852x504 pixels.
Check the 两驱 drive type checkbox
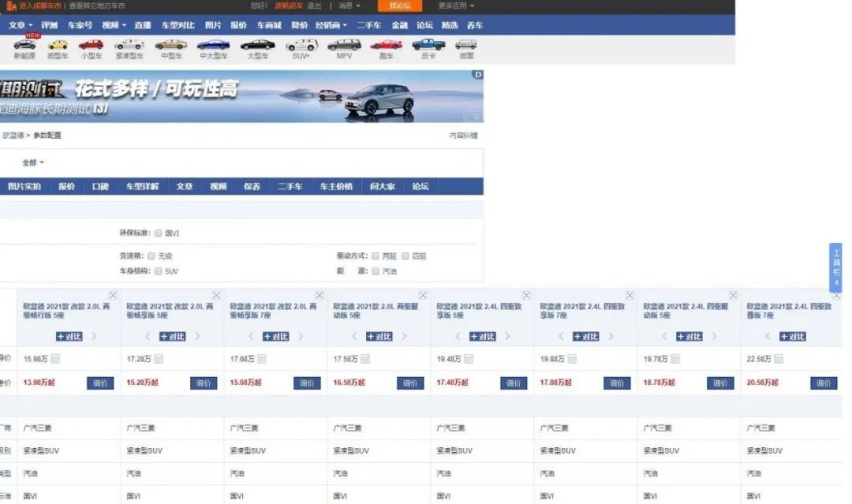[x=375, y=256]
